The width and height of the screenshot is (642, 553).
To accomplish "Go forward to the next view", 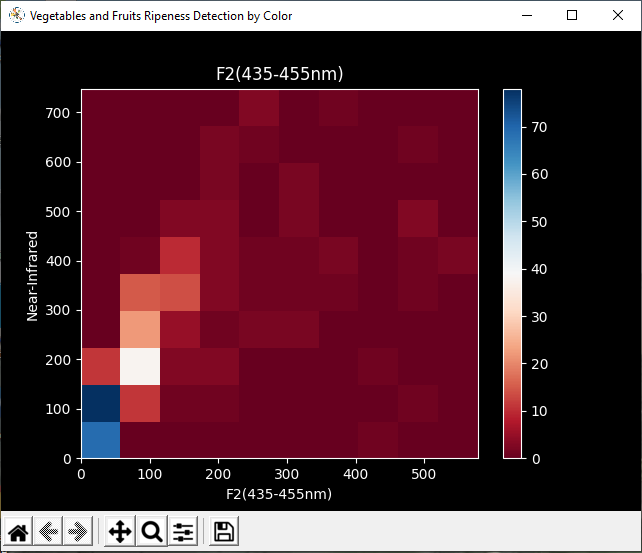I will coord(78,532).
